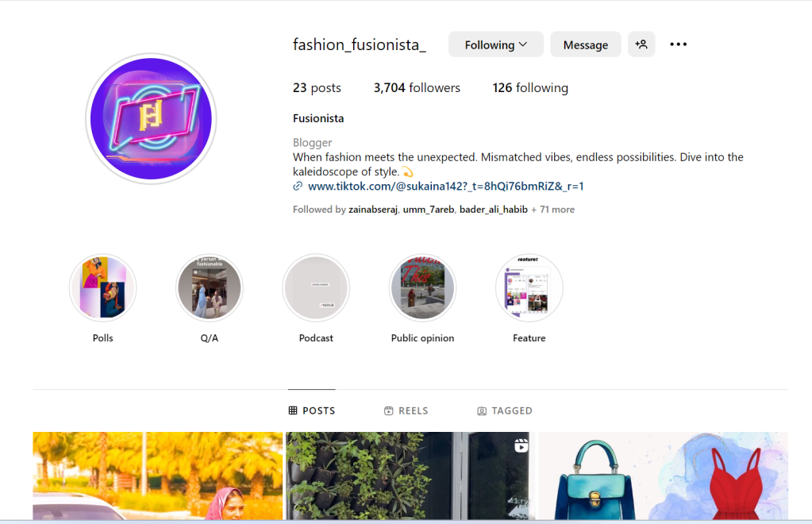Open the Q/A story highlight
The height and width of the screenshot is (524, 812).
210,287
